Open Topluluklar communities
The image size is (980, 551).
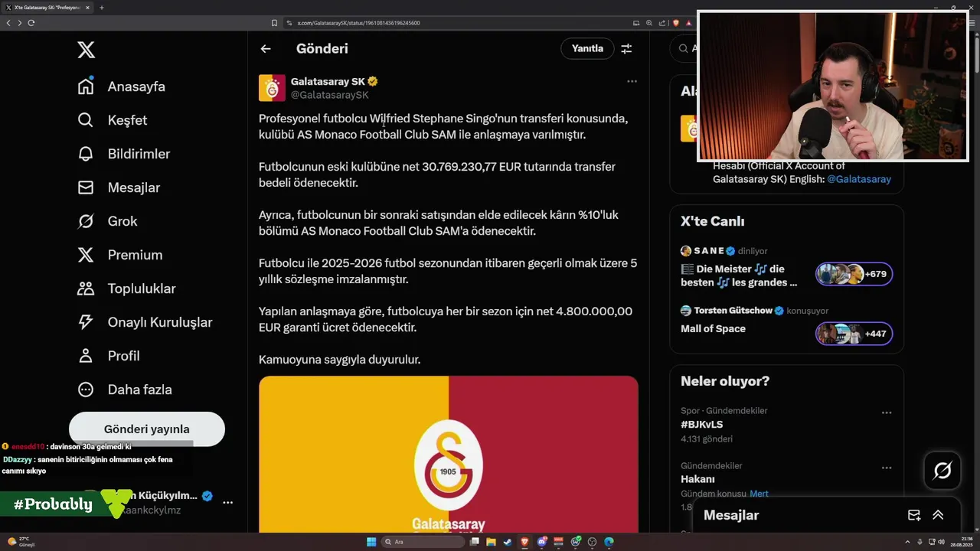[126, 289]
